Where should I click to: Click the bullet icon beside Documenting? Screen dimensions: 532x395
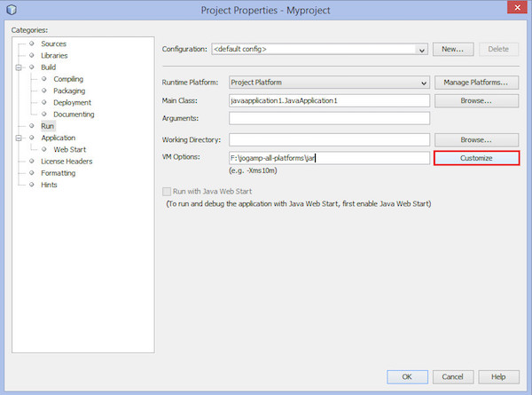pos(43,114)
